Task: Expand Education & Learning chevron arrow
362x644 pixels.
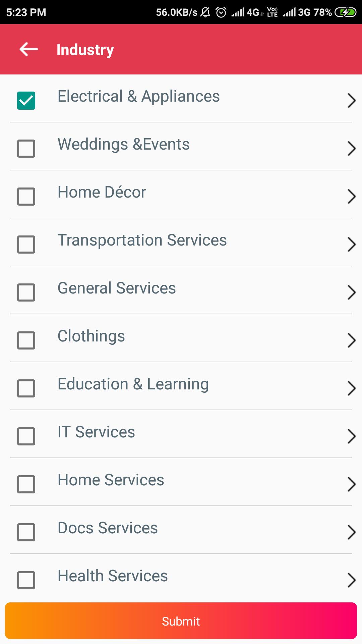Action: coord(351,388)
